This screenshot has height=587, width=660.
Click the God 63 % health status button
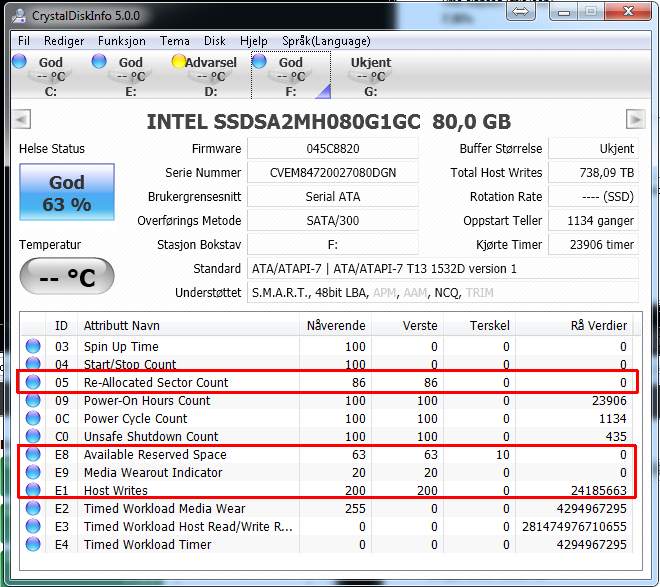pos(67,192)
